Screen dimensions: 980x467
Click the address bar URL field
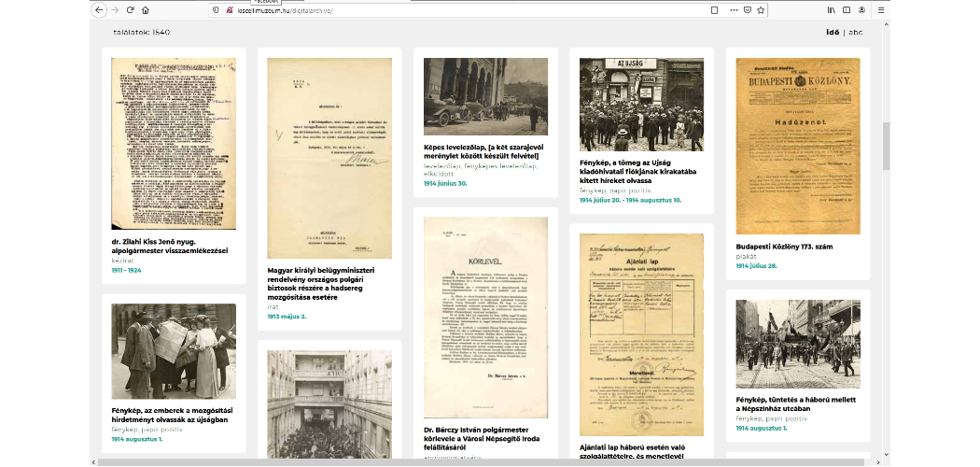click(420, 9)
